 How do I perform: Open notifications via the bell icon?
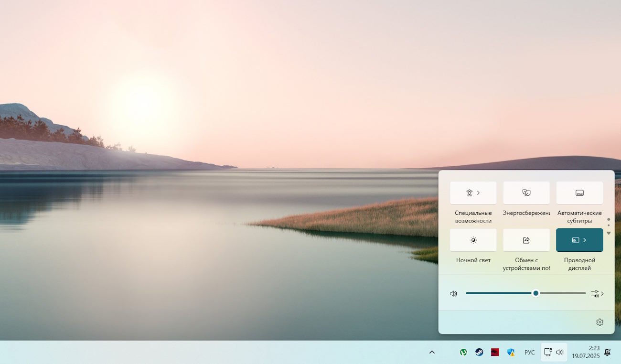pyautogui.click(x=608, y=353)
